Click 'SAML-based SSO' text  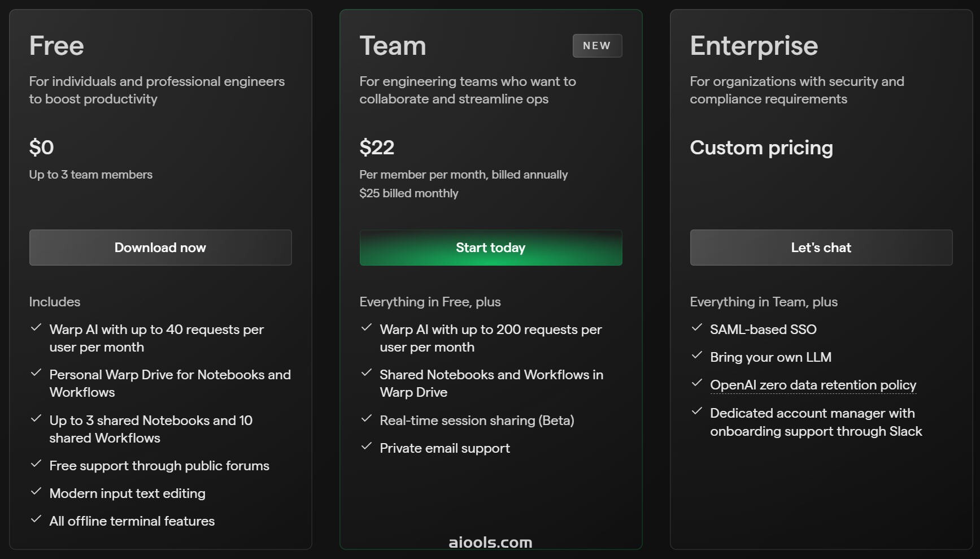pyautogui.click(x=763, y=330)
